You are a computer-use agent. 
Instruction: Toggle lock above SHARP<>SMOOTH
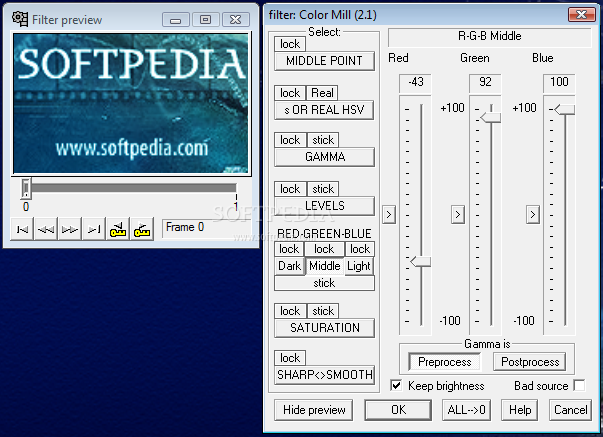290,358
